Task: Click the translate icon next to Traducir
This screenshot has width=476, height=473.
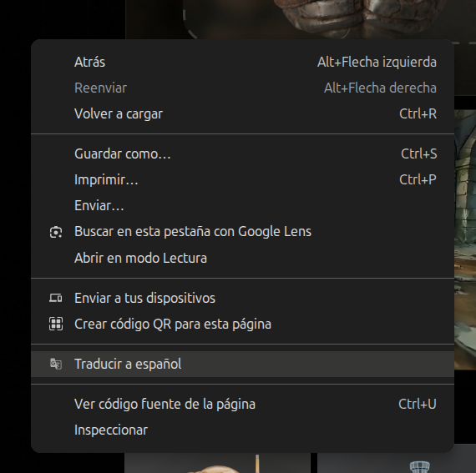Action: point(56,364)
